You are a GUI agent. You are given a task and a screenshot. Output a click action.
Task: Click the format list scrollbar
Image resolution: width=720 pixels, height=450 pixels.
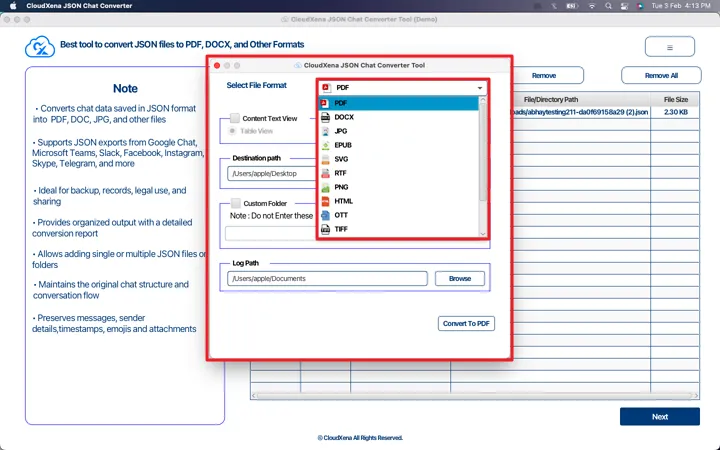484,150
